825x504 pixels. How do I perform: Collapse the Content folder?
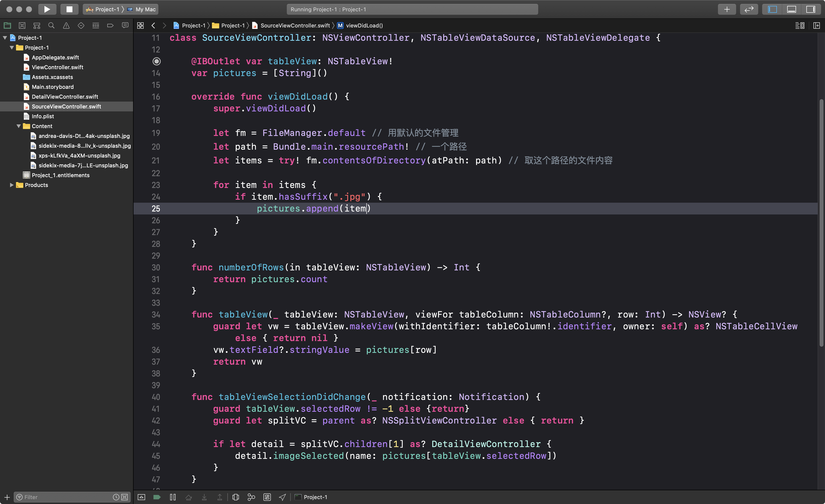tap(19, 126)
